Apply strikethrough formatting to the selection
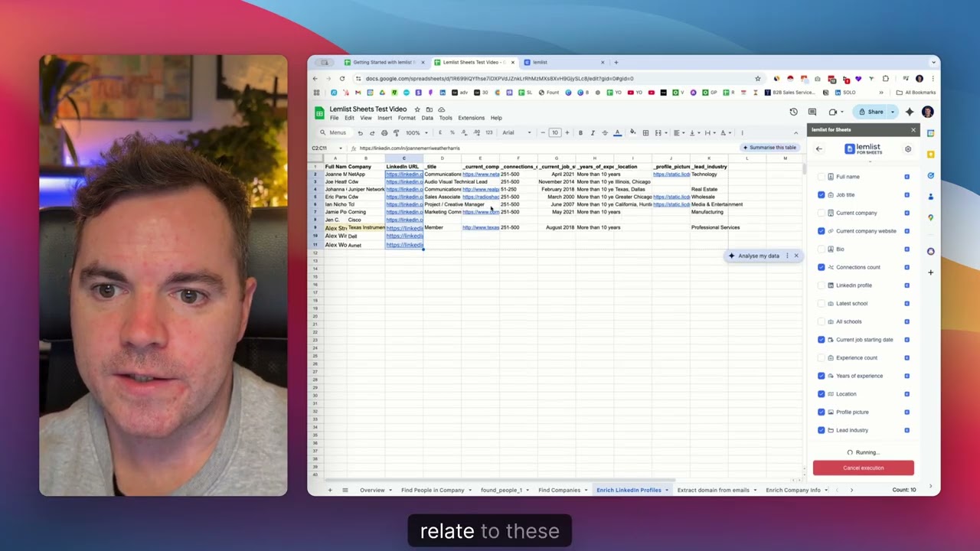The image size is (980, 551). coord(605,132)
